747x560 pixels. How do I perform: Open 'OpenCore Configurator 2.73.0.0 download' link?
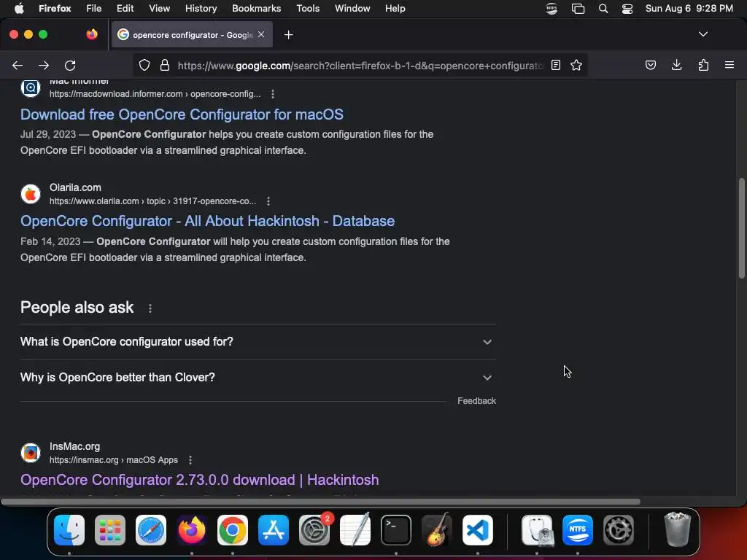pos(200,480)
